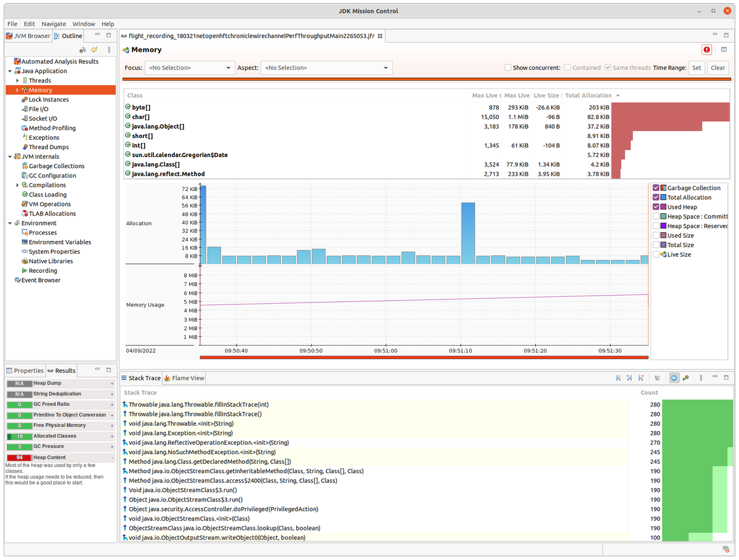This screenshot has height=560, width=739.
Task: Click yellow arrow icon in Outline toolbar
Action: click(94, 50)
